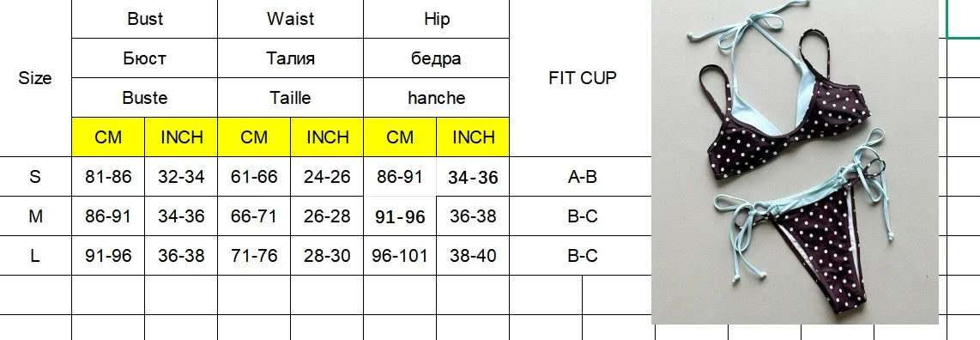This screenshot has width=980, height=340.
Task: Select the yellow CM cell under Buste
Action: (108, 137)
